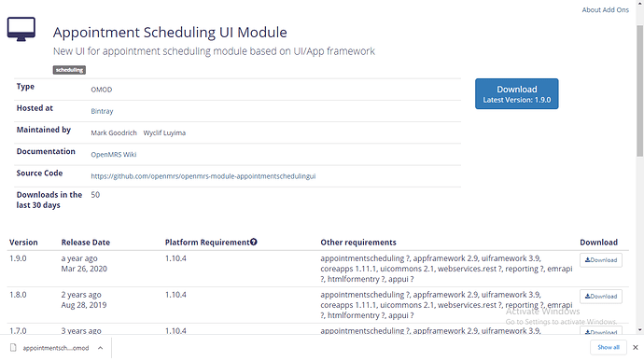Click the Platform Requirement column header text
644x361 pixels.
[x=207, y=243]
